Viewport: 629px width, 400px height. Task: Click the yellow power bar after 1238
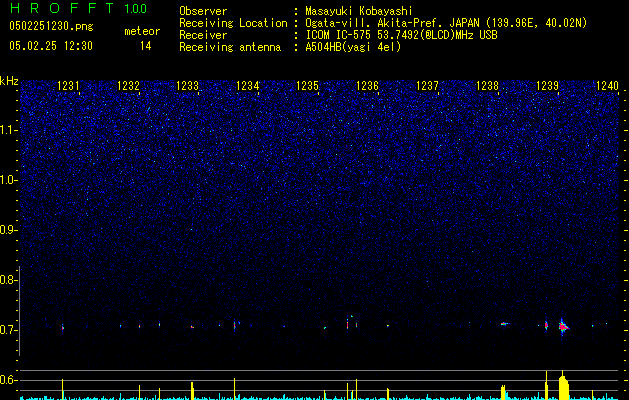point(503,392)
